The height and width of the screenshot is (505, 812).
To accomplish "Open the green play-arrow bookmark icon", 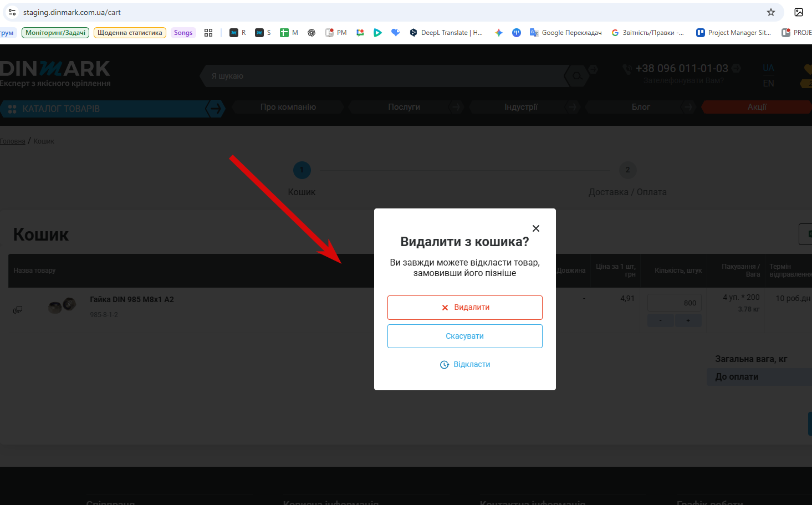I will point(377,33).
